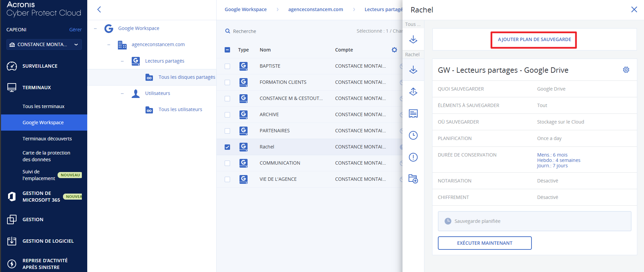Toggle the select-all header checkbox
Viewport: 644px width, 272px height.
227,50
